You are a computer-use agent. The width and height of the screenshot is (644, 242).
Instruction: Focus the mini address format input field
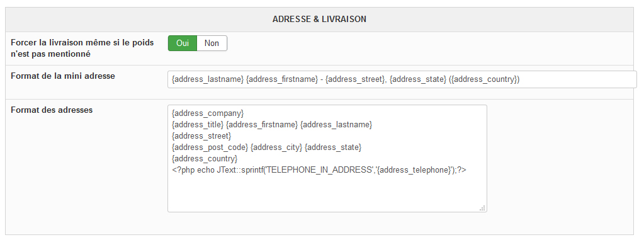[x=402, y=79]
